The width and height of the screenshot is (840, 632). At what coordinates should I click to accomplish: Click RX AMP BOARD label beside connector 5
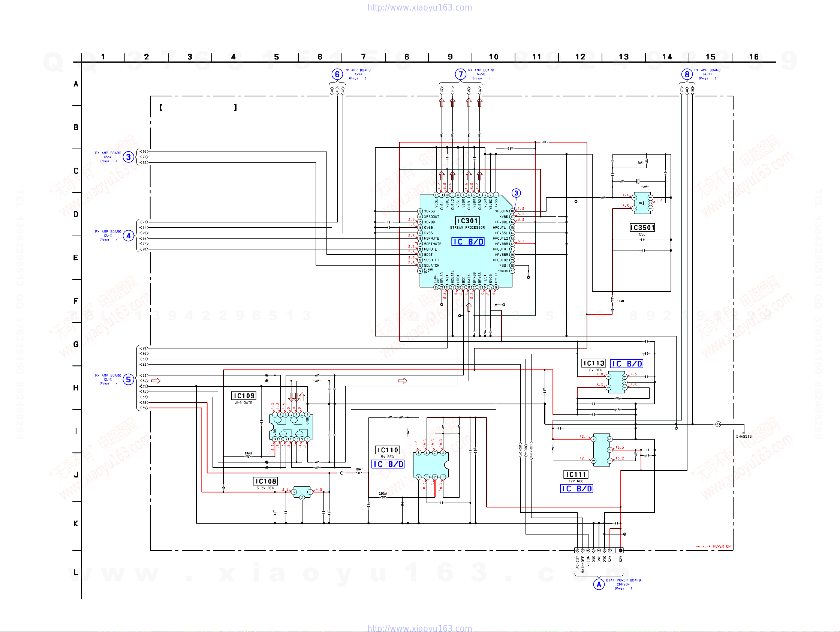click(108, 375)
